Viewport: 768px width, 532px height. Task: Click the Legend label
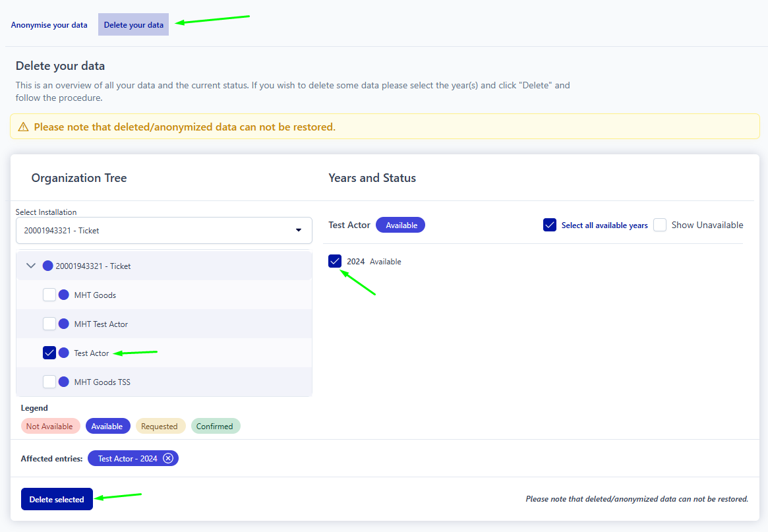point(34,407)
